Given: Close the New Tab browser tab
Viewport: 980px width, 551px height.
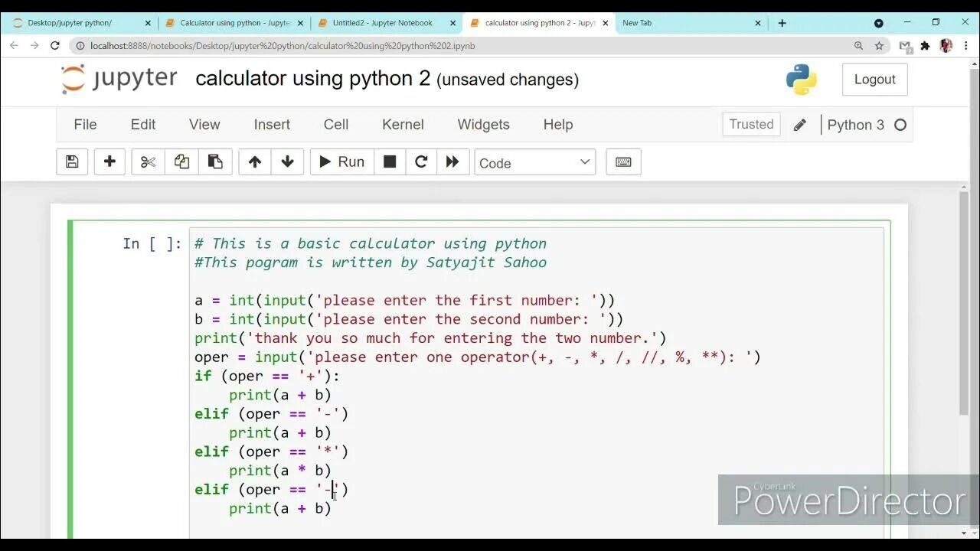Looking at the screenshot, I should click(758, 23).
